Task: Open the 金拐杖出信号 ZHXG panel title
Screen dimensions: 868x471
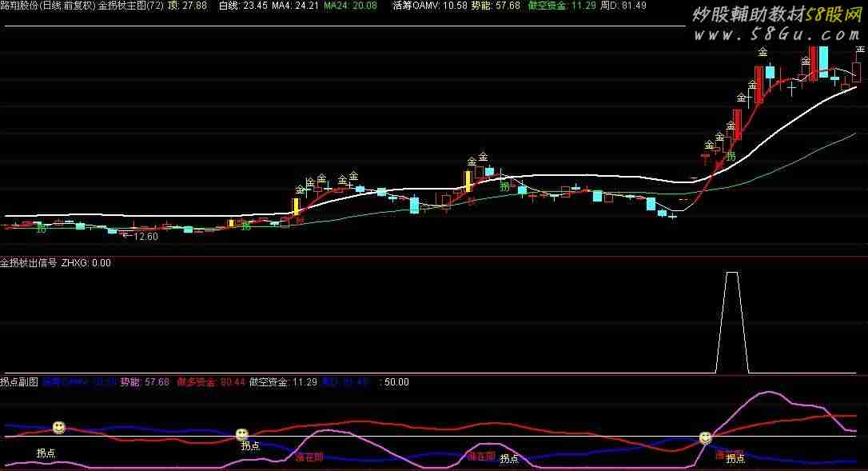Action: [55, 263]
